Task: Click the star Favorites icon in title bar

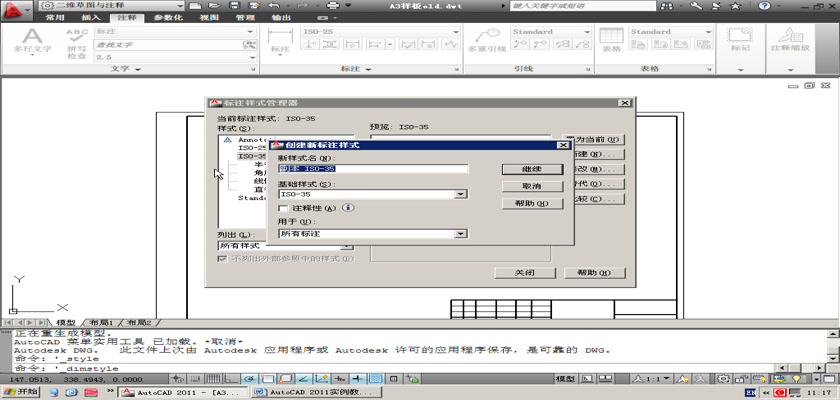Action: pos(736,6)
